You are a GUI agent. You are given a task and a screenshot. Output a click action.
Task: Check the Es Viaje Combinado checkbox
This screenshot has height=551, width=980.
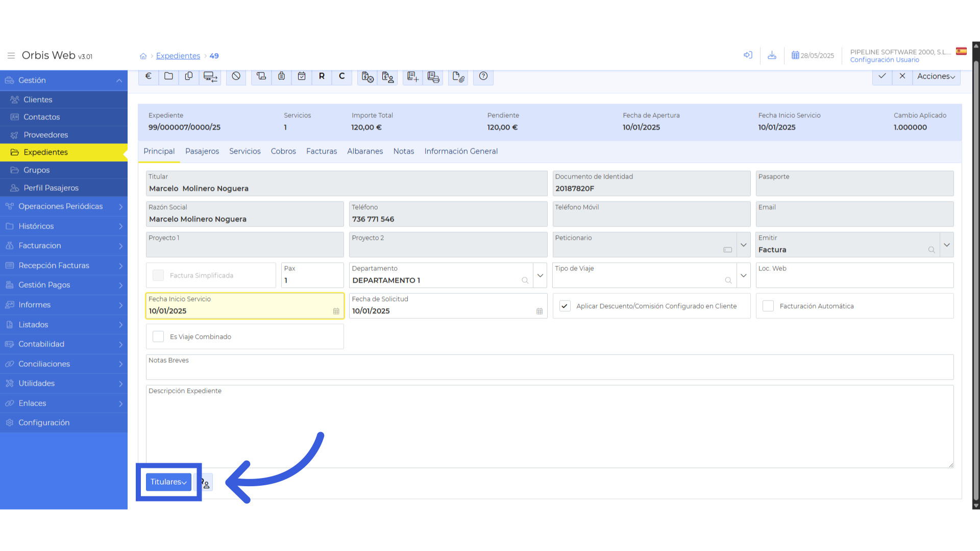pyautogui.click(x=158, y=337)
